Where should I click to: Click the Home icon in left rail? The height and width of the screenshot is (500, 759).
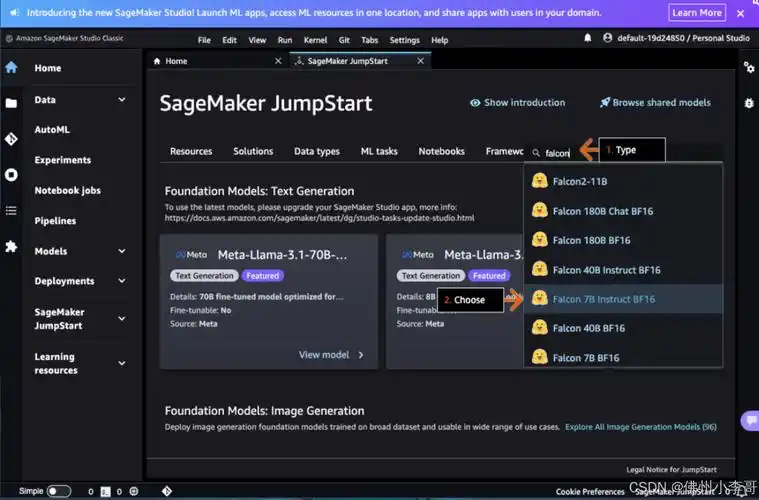coord(11,68)
